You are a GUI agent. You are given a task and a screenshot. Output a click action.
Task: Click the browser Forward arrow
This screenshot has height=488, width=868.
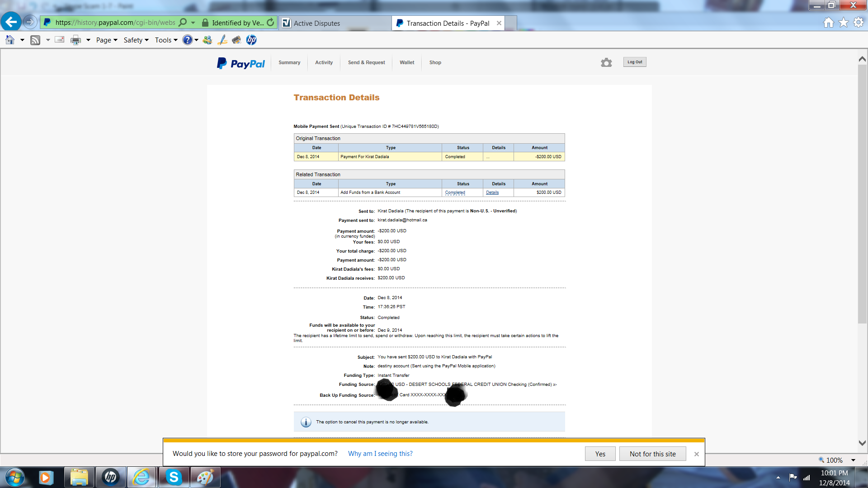pos(30,22)
